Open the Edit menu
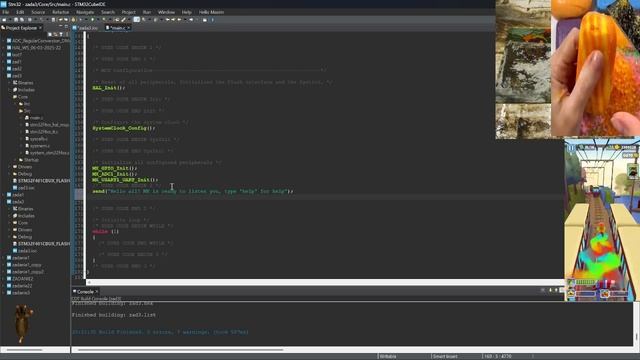640x360 pixels. tap(20, 12)
